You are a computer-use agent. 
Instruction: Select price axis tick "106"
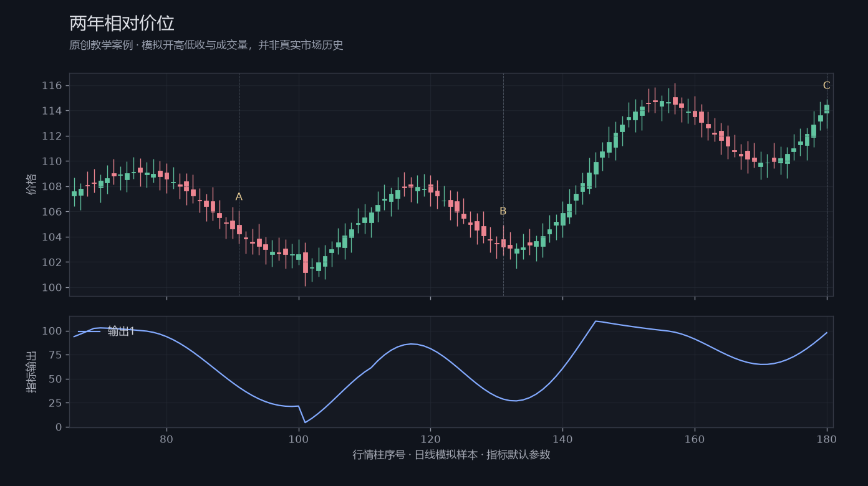(52, 212)
